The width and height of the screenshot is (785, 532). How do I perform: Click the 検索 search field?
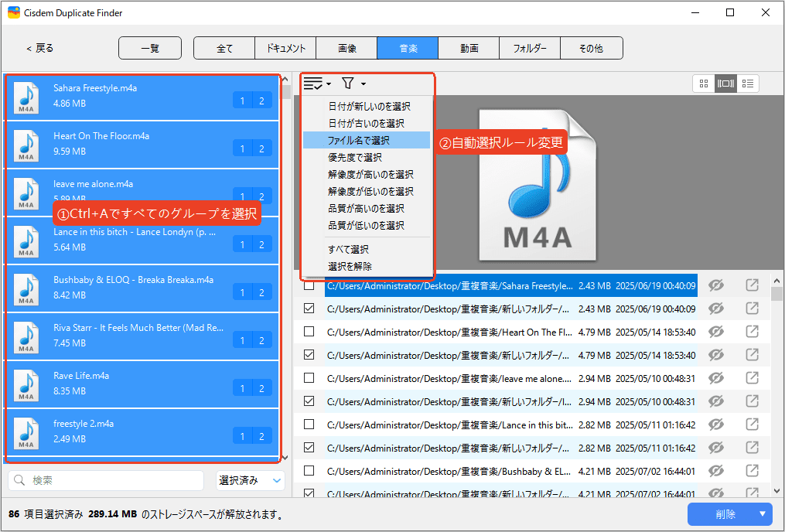pos(108,480)
